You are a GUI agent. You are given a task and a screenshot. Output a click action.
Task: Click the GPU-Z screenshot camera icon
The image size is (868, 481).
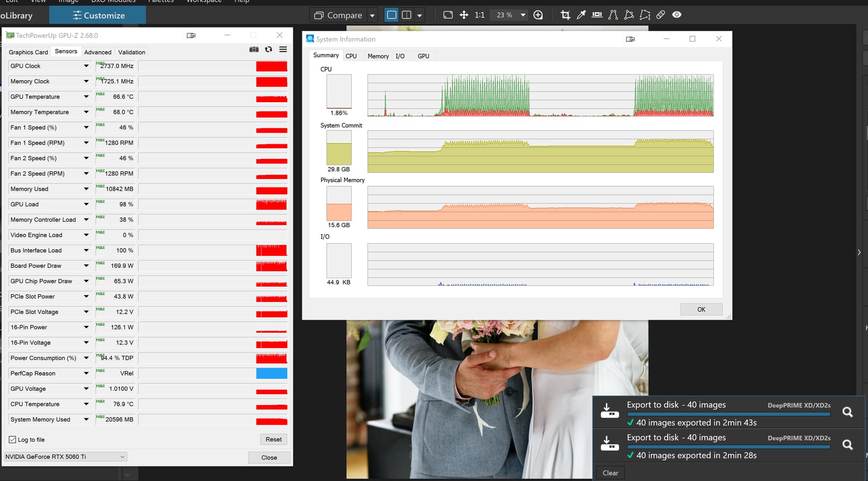(254, 49)
